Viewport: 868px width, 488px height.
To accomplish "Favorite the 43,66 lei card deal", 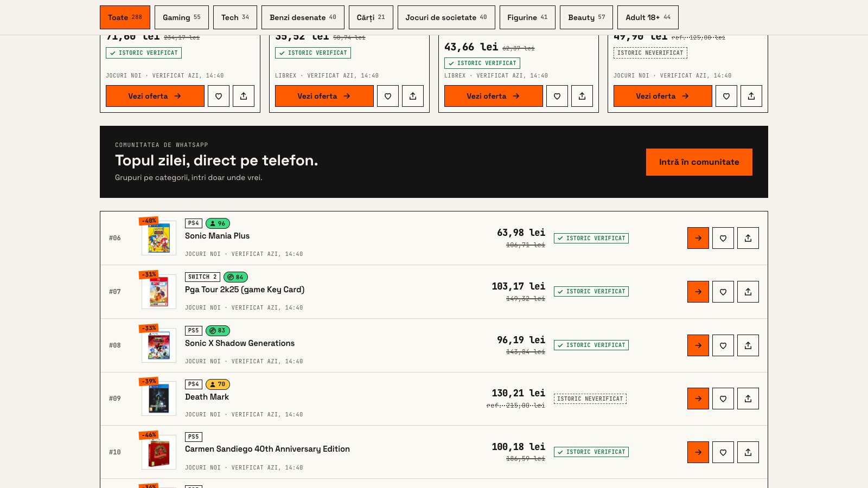I will 557,96.
